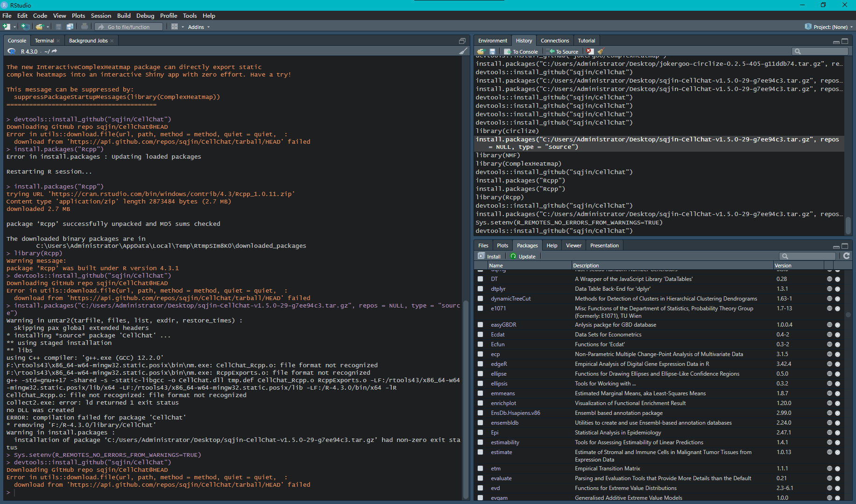Check the checkbox for the evaluate package
Image resolution: width=856 pixels, height=504 pixels.
[481, 478]
